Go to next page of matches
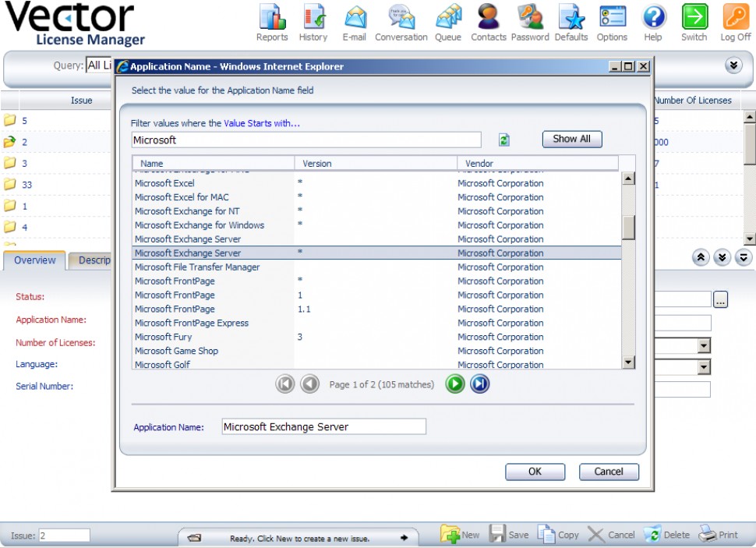The width and height of the screenshot is (756, 548). click(x=454, y=384)
